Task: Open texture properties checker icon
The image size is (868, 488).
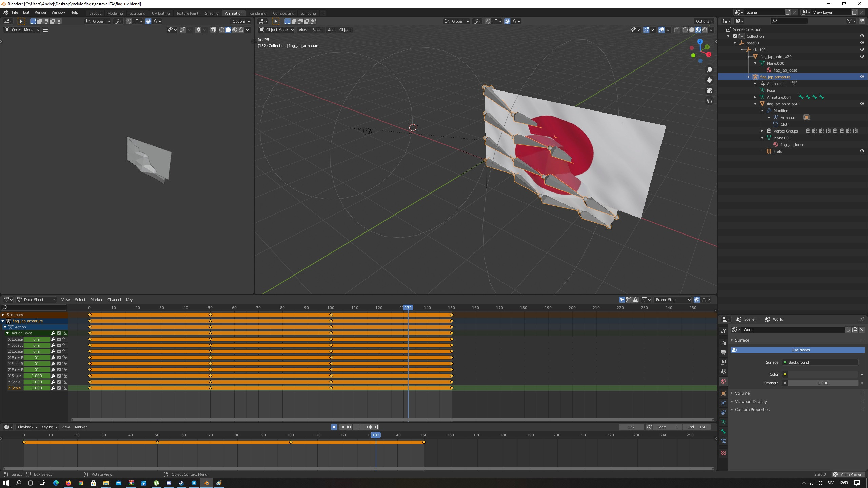Action: pyautogui.click(x=723, y=453)
